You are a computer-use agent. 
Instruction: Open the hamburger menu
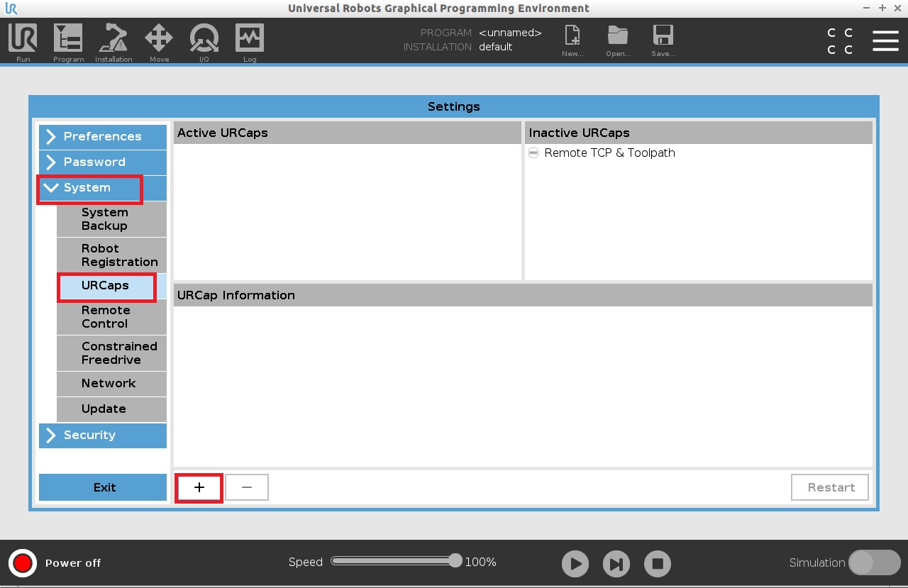[x=885, y=40]
